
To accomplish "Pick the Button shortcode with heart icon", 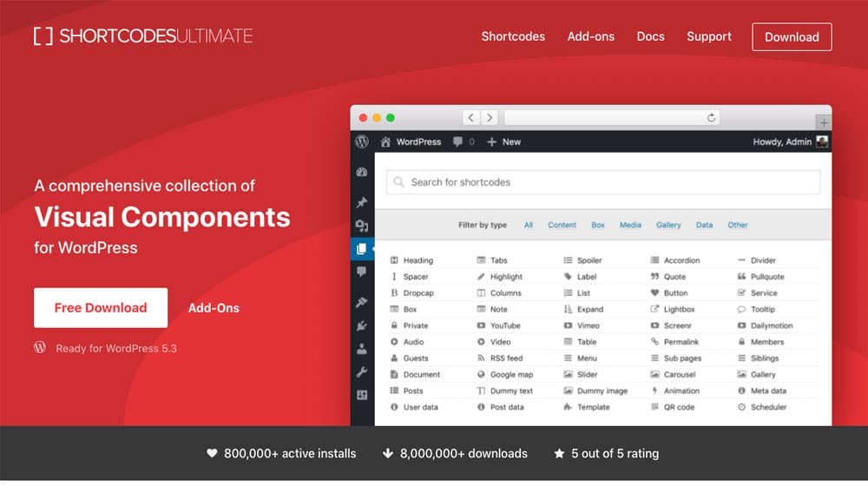I will tap(669, 292).
